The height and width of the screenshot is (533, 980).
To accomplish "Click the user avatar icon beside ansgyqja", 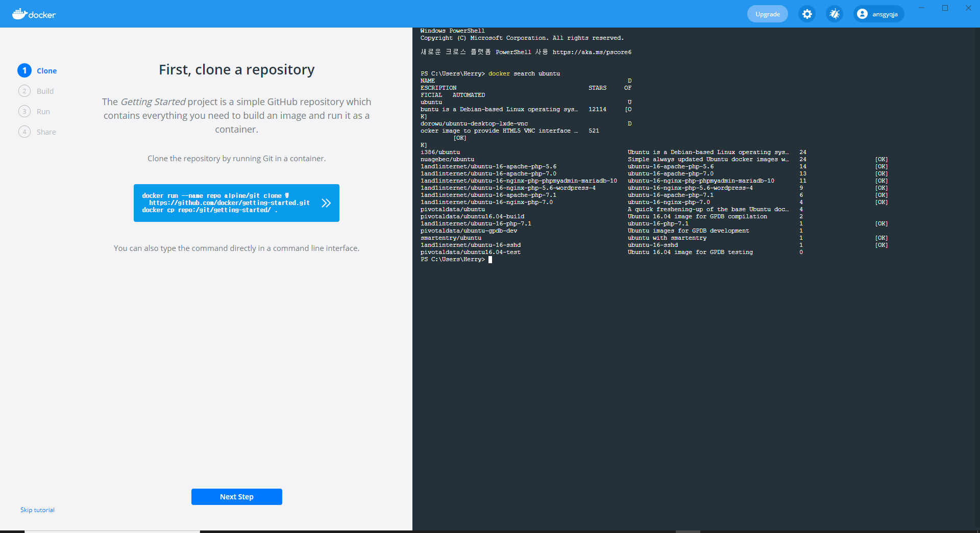I will click(862, 14).
